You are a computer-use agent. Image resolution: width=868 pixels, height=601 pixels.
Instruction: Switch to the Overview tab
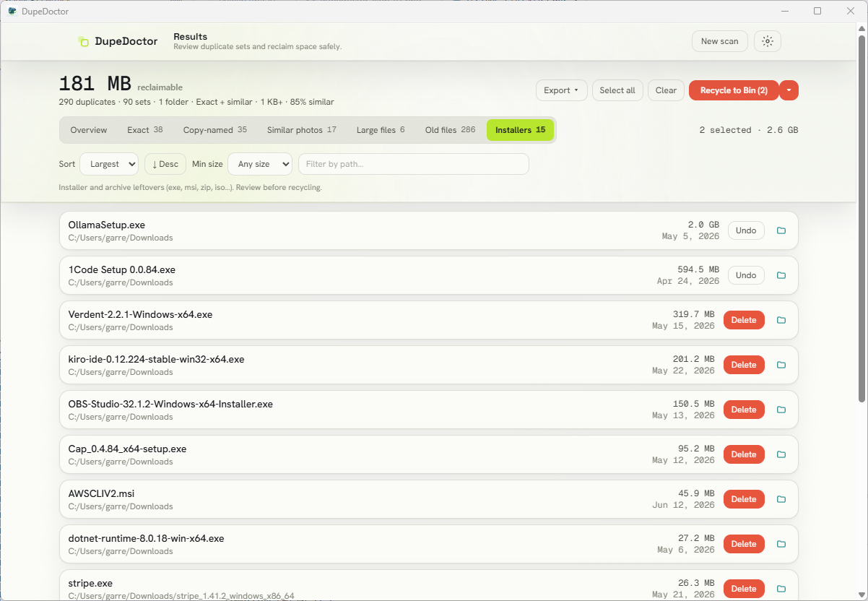tap(89, 130)
